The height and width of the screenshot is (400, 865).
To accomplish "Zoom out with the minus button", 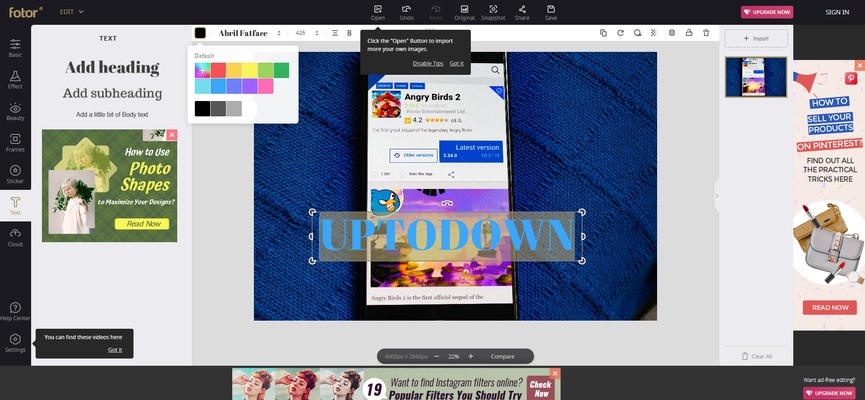I will (x=436, y=356).
